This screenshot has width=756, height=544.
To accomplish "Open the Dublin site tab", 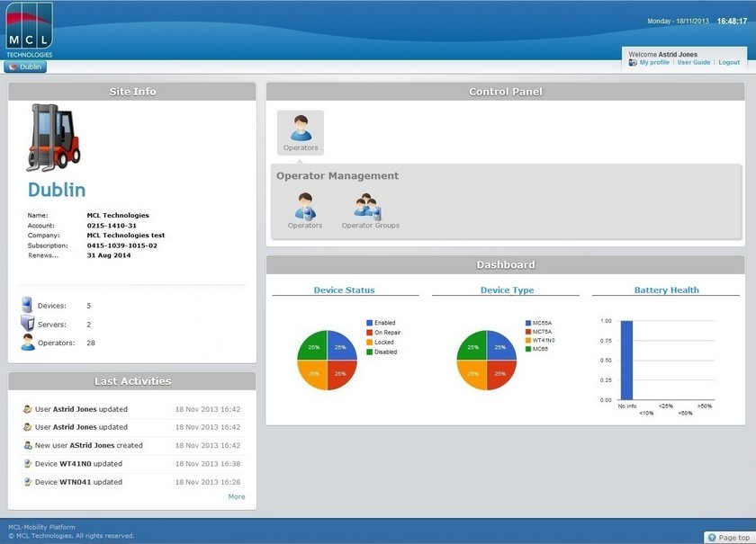I will tap(25, 67).
